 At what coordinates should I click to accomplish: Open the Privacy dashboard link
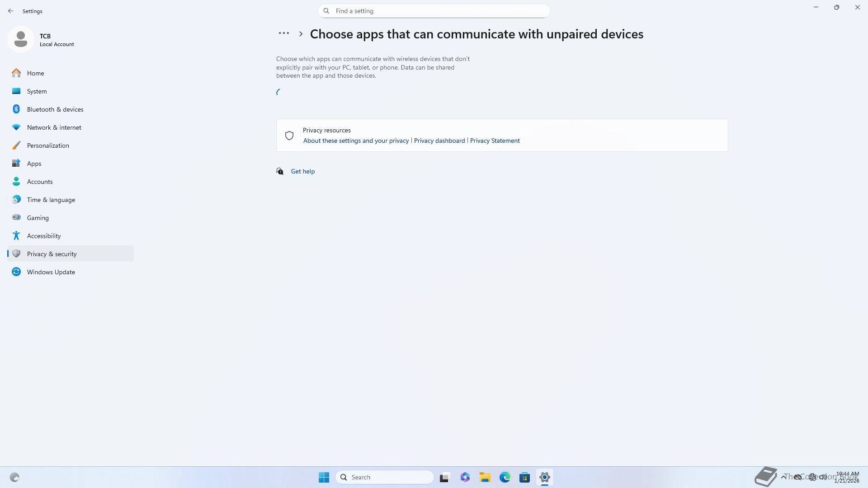pyautogui.click(x=439, y=141)
